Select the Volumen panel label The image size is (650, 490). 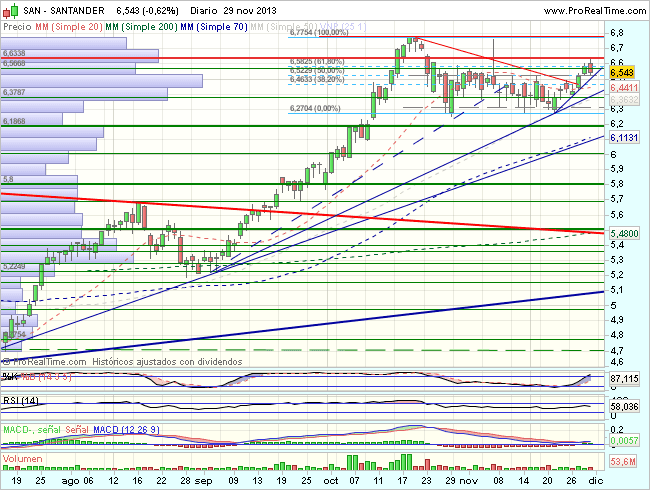[x=22, y=459]
